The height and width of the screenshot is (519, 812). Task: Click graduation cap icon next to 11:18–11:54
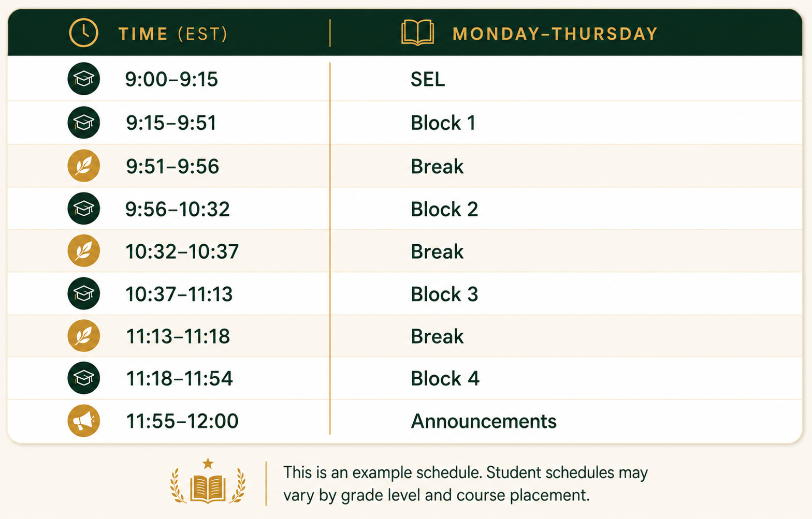pyautogui.click(x=83, y=378)
